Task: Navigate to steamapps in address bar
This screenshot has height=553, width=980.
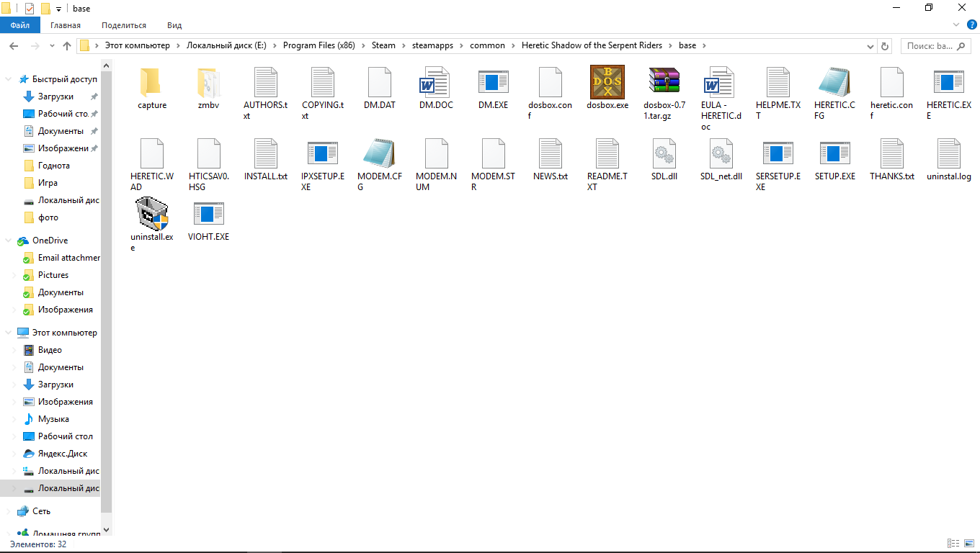Action: pyautogui.click(x=432, y=45)
